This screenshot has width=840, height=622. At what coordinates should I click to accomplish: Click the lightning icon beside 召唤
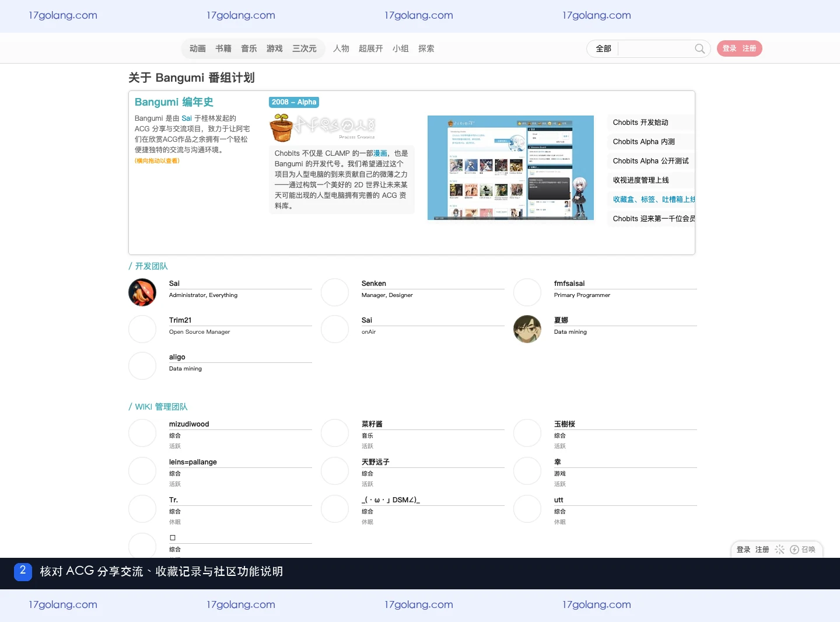point(794,550)
